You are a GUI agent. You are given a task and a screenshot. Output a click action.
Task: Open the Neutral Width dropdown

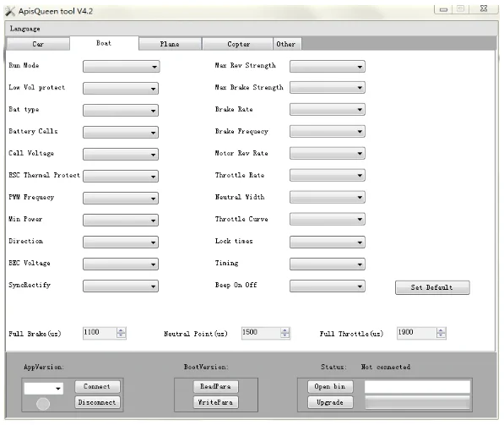pyautogui.click(x=328, y=197)
